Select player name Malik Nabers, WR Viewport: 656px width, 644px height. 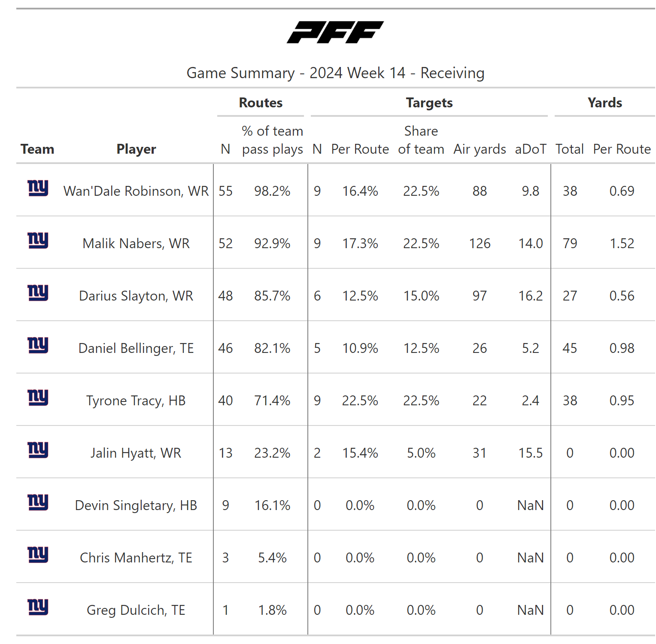point(136,243)
